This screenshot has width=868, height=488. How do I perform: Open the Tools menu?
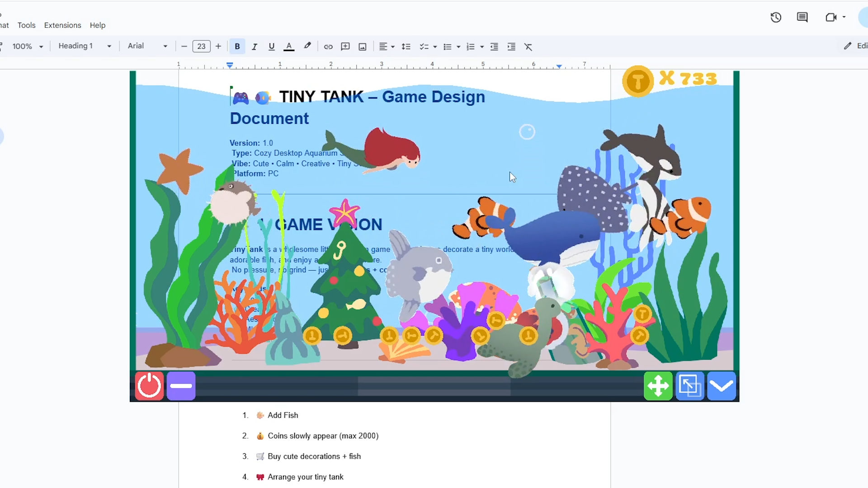point(26,25)
